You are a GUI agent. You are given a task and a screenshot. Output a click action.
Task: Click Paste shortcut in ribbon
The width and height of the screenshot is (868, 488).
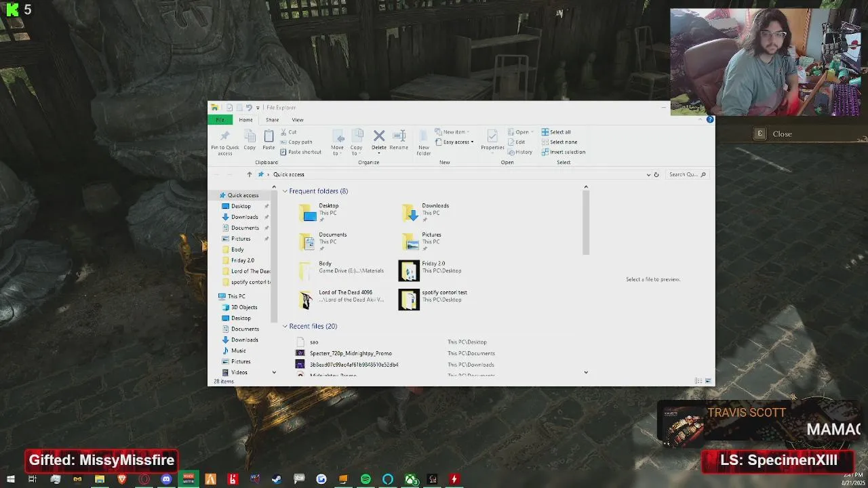click(x=300, y=152)
